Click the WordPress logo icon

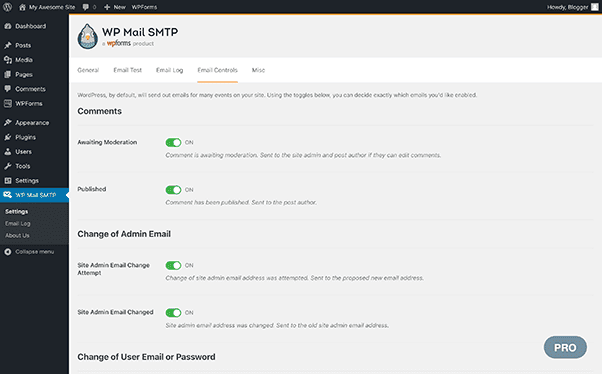coord(7,7)
